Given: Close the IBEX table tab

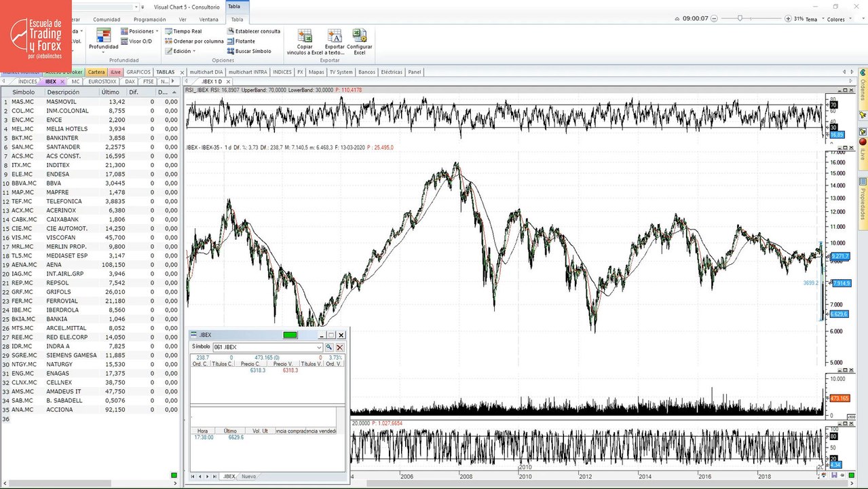Looking at the screenshot, I should click(x=62, y=81).
